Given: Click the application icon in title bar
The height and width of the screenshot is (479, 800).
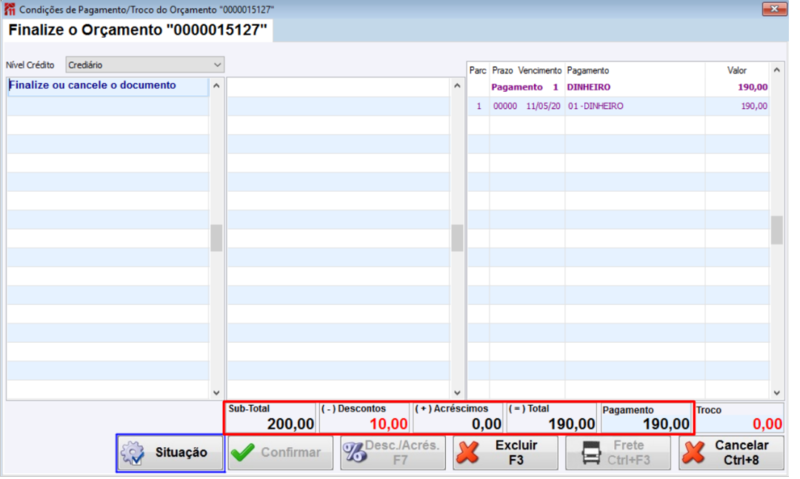Looking at the screenshot, I should [x=10, y=9].
